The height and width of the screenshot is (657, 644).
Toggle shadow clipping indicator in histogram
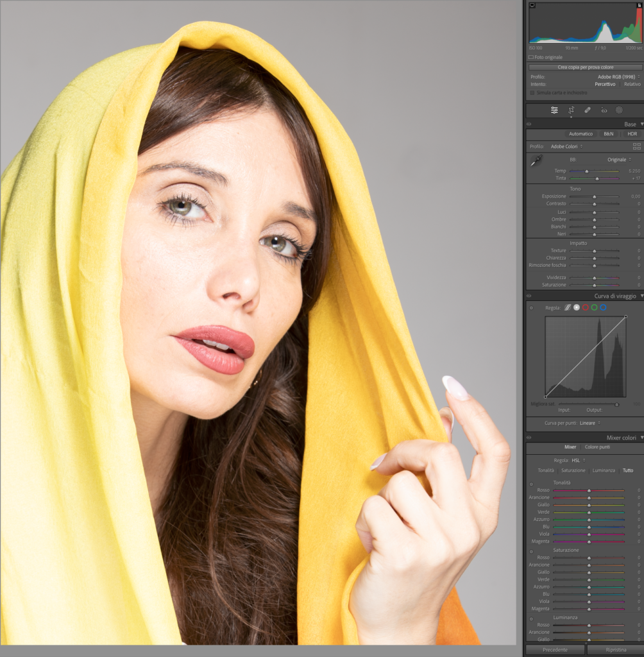(x=532, y=5)
